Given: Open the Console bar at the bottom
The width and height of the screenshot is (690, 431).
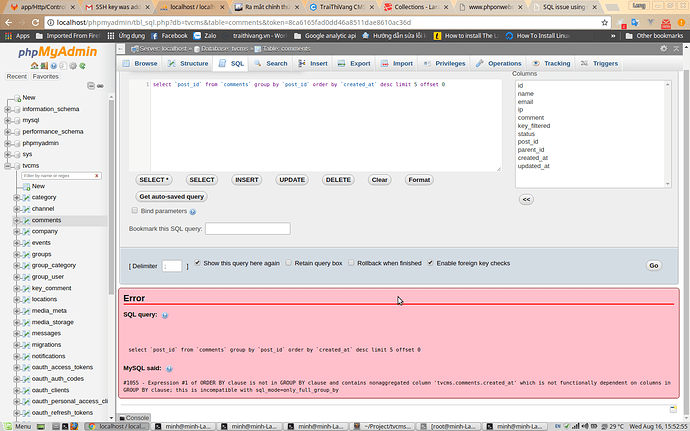Looking at the screenshot, I should pos(134,417).
